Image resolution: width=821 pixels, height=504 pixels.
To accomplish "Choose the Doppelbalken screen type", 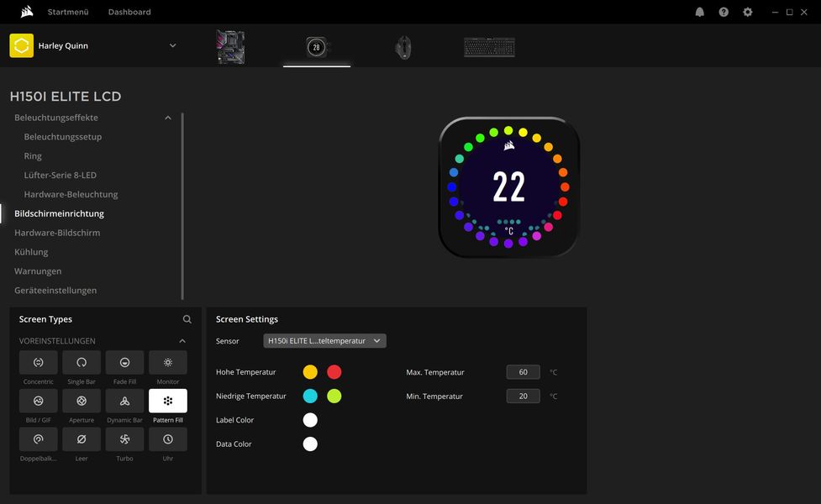I will pos(38,439).
